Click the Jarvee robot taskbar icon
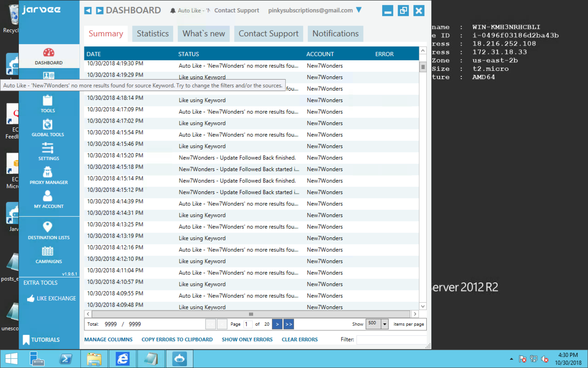Image resolution: width=588 pixels, height=368 pixels. pyautogui.click(x=180, y=359)
